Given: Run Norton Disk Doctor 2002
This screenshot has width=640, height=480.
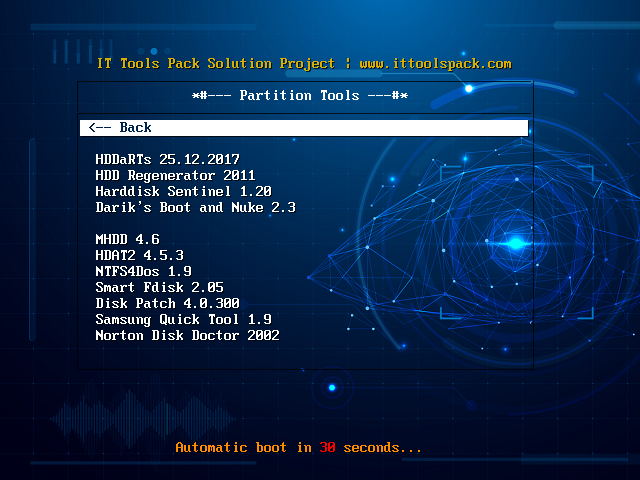Looking at the screenshot, I should [187, 336].
